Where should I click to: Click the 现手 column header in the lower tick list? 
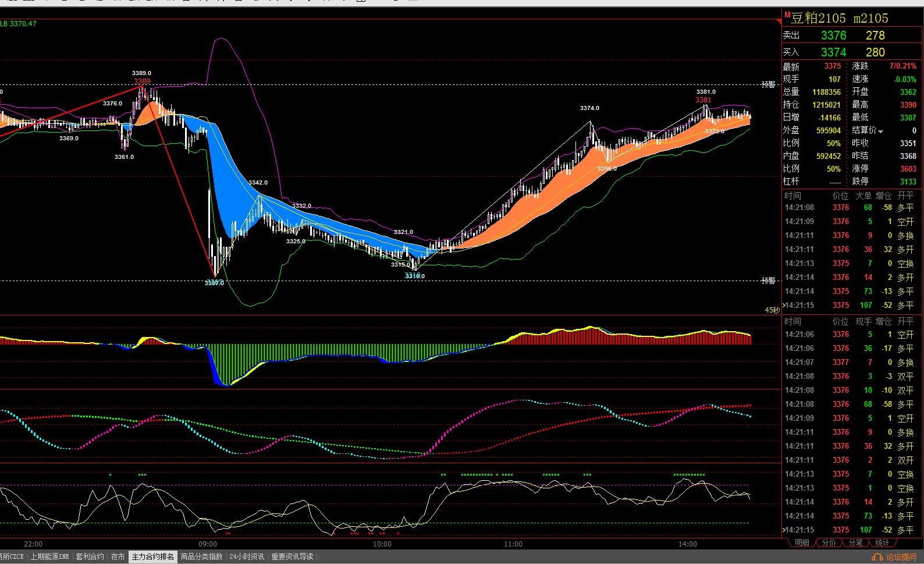pos(863,321)
